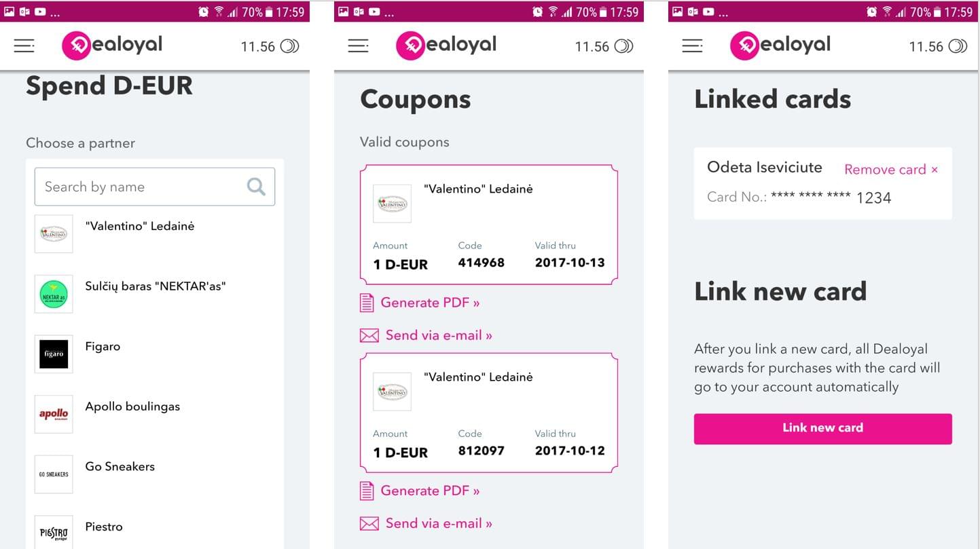Select the Figaro partner logo

(x=54, y=354)
